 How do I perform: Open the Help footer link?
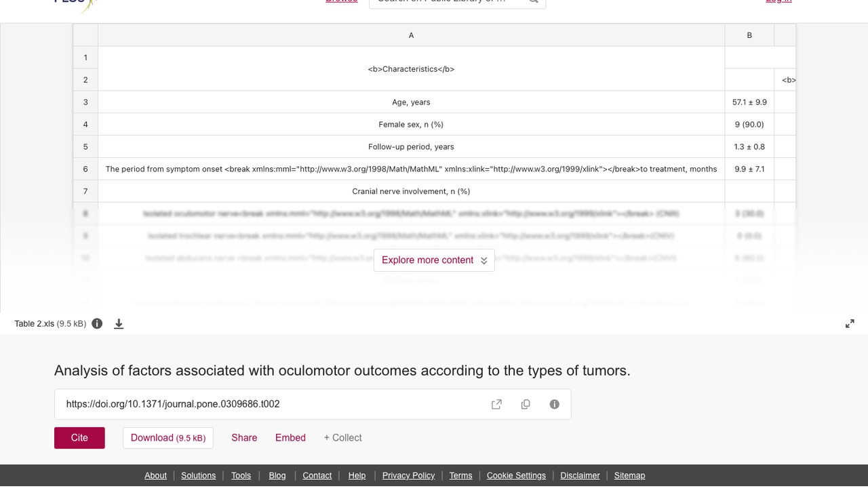pos(357,476)
